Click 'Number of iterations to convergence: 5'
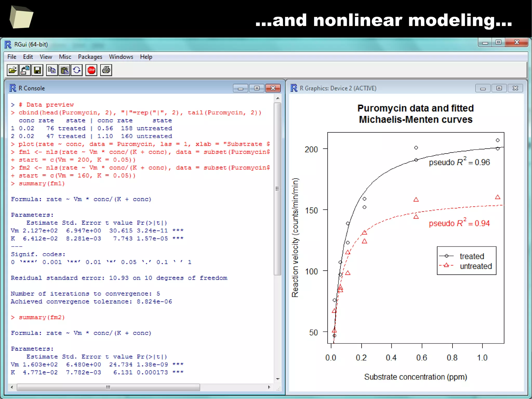 85,294
